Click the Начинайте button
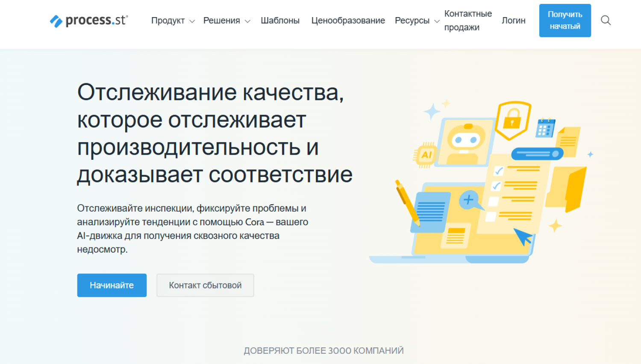 112,285
